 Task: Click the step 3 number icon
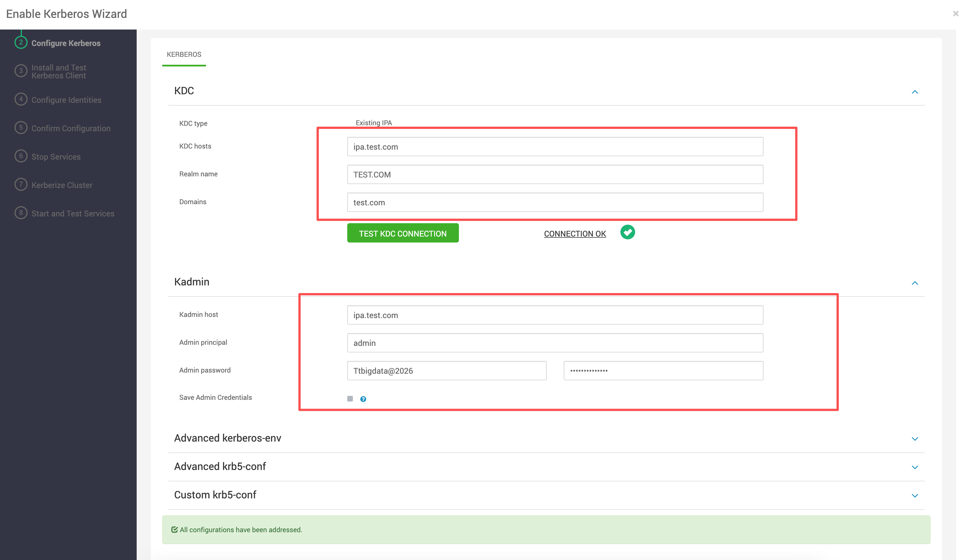pyautogui.click(x=21, y=71)
